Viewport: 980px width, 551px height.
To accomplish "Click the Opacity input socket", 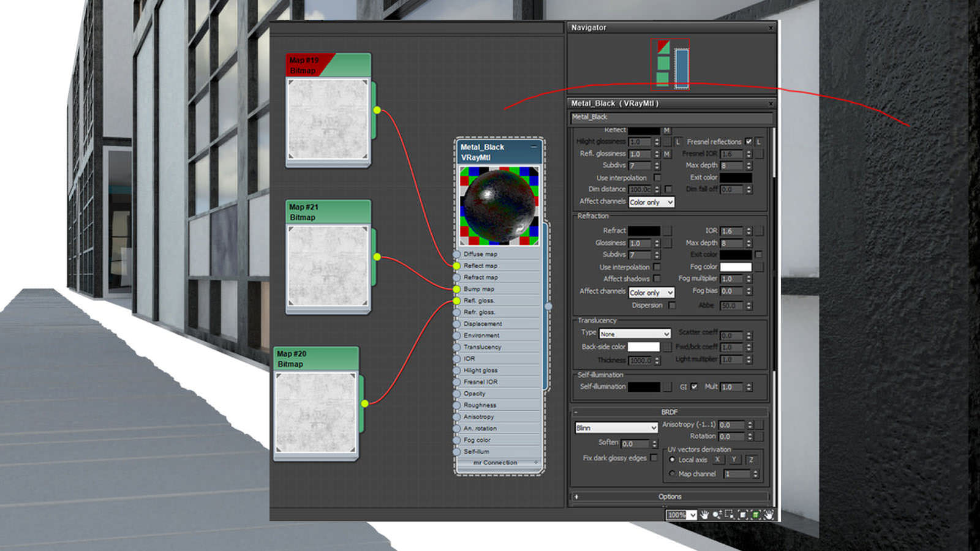I will click(457, 394).
